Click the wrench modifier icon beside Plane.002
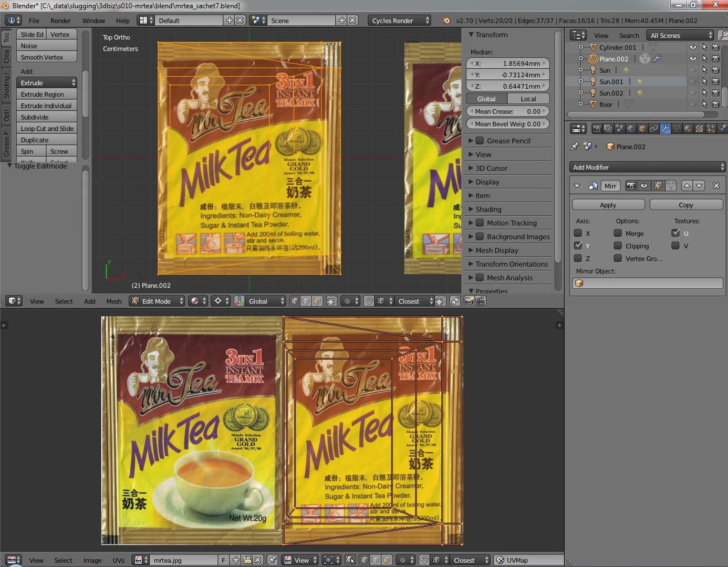 point(657,59)
